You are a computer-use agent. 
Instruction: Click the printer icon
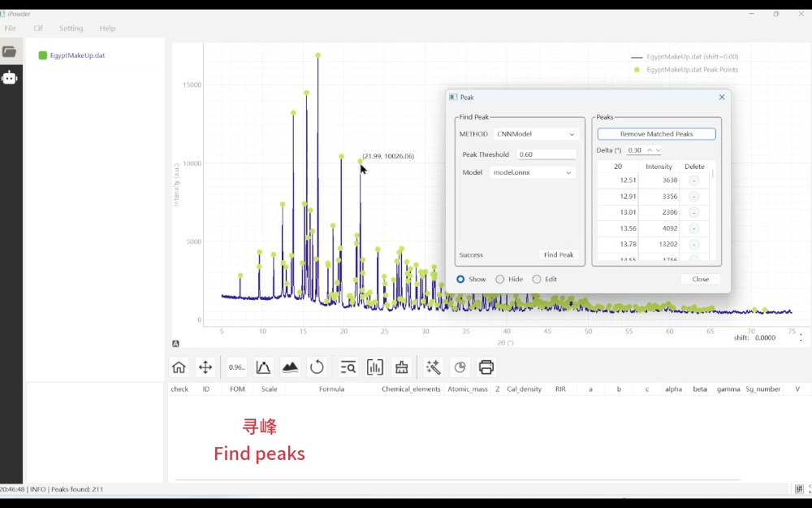click(486, 367)
